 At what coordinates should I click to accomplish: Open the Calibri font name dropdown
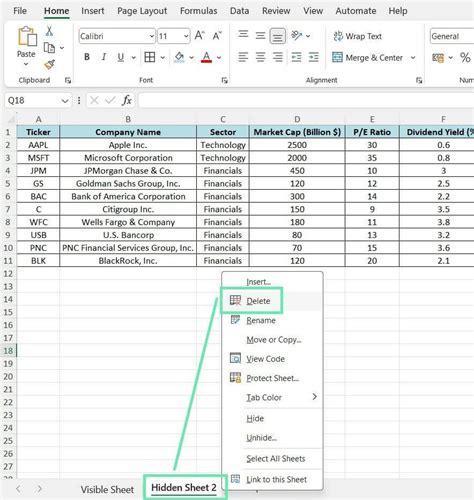coord(152,36)
